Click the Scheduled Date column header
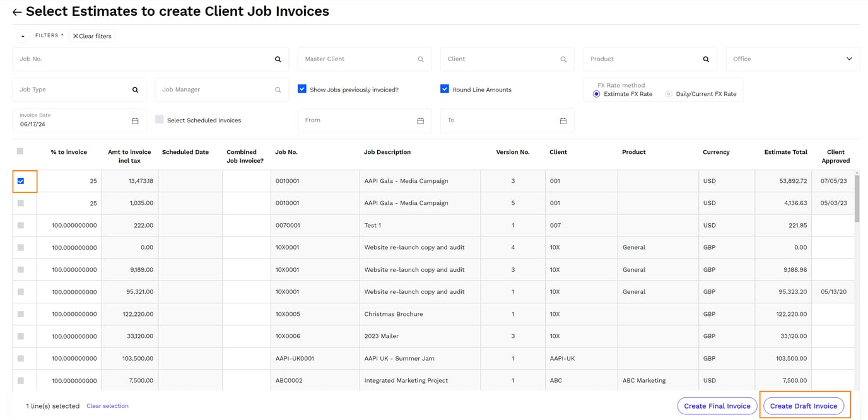Viewport: 868px width, 420px height. click(185, 152)
